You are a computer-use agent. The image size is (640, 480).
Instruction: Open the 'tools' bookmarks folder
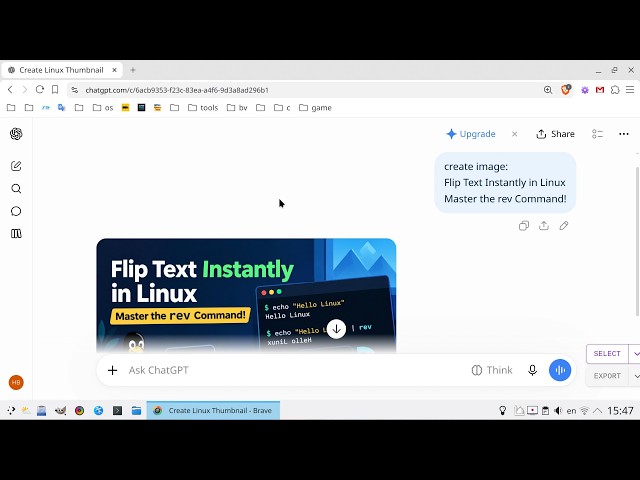coord(203,108)
